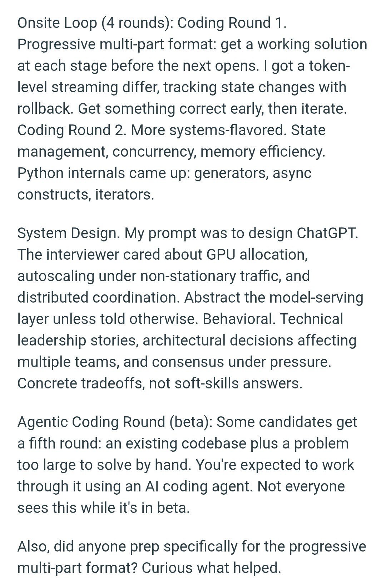Click the phrase 'Coding Round 2.'
Viewport: 386px width, 588px height.
coord(72,130)
